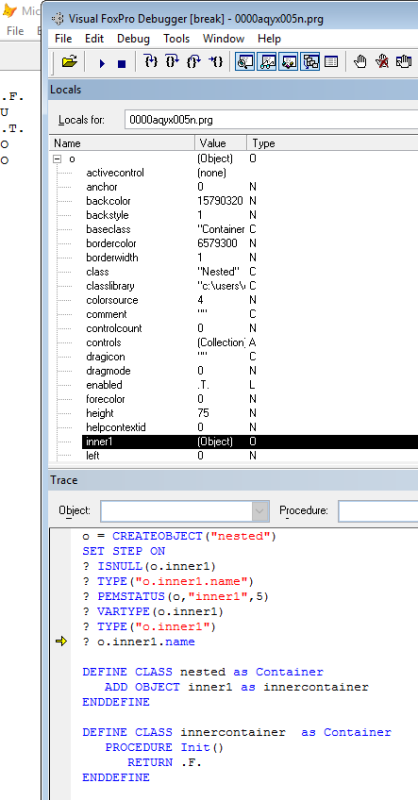This screenshot has height=800, width=418.
Task: Click the SET STEP ON code line
Action: pos(124,552)
